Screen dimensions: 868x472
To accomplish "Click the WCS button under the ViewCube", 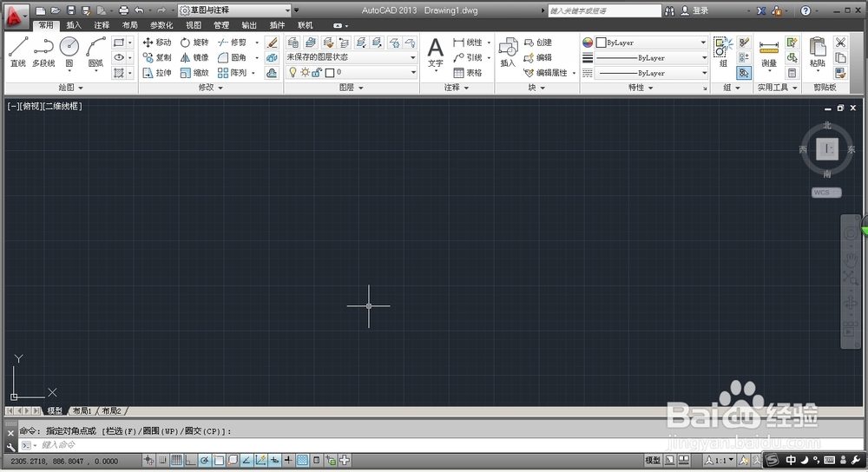I will coord(826,193).
